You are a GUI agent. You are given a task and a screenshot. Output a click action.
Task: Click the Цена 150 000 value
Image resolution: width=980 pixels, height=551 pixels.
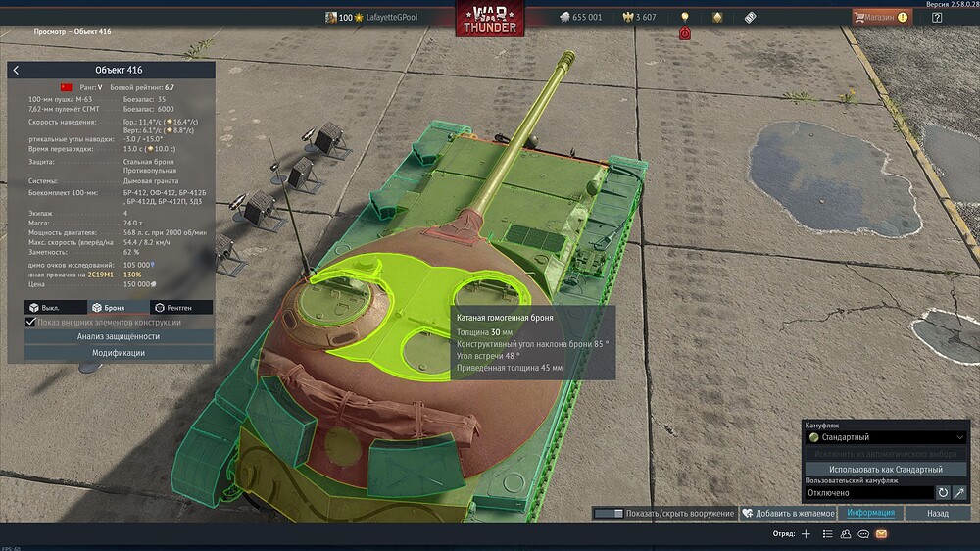click(x=140, y=284)
